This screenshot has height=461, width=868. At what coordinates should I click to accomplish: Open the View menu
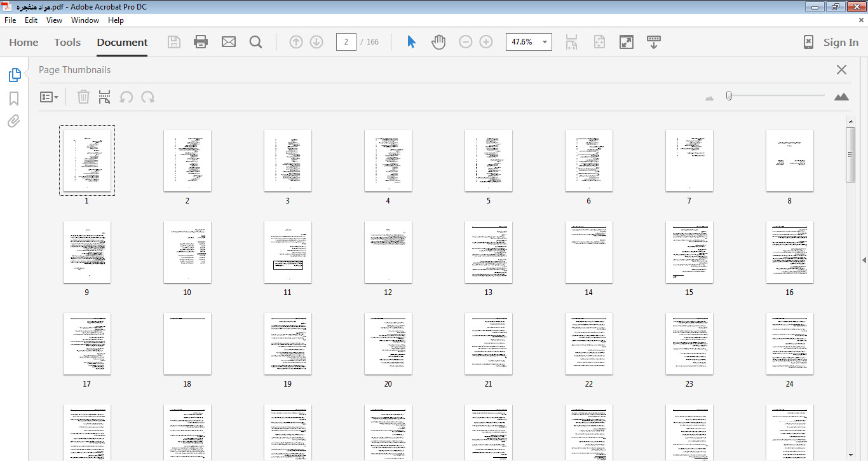pyautogui.click(x=54, y=20)
